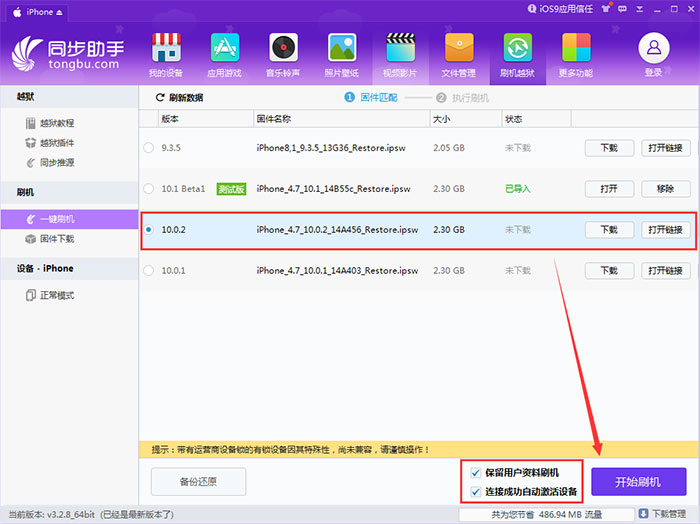This screenshot has height=524, width=700.
Task: Open 下载管理 download manager icon
Action: click(643, 513)
